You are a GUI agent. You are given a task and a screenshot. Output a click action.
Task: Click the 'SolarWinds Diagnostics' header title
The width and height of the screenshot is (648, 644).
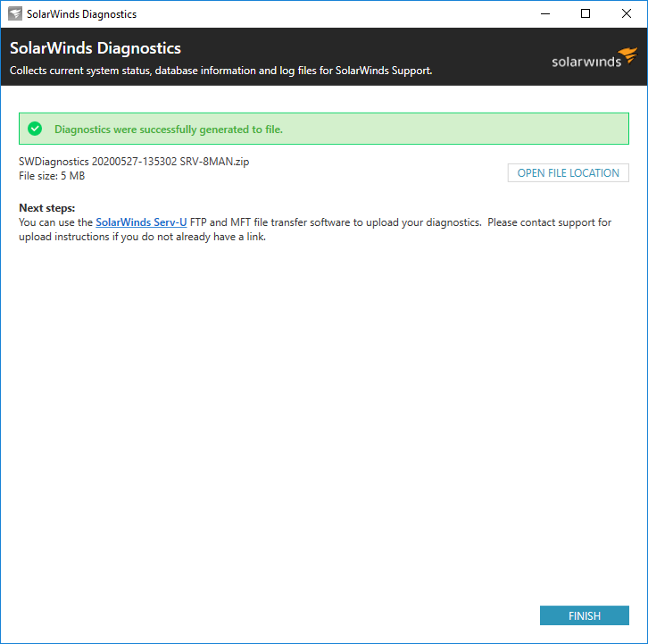(96, 48)
